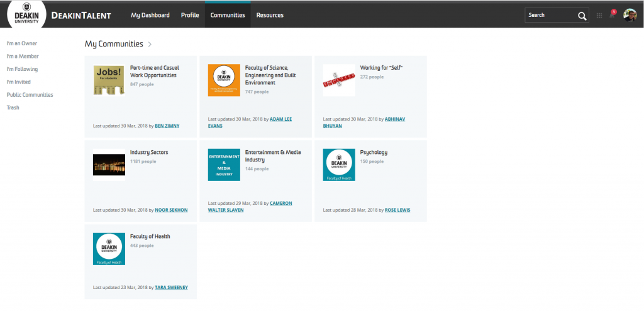Click the Deakin University logo
This screenshot has width=644, height=311.
tap(26, 15)
